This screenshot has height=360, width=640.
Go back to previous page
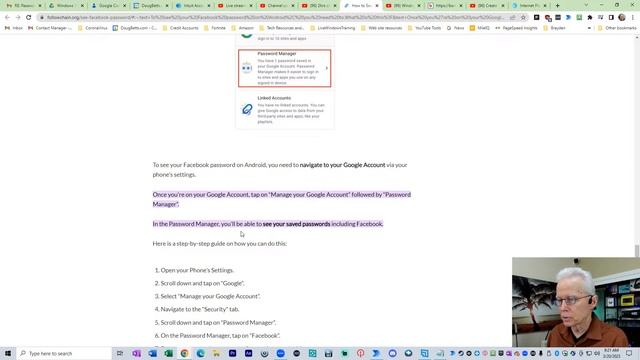[7, 18]
